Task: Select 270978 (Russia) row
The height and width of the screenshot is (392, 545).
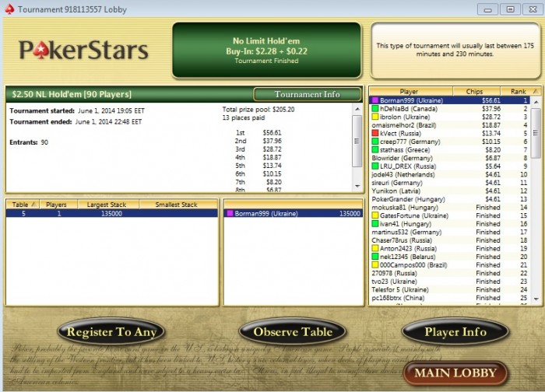Action: click(450, 273)
